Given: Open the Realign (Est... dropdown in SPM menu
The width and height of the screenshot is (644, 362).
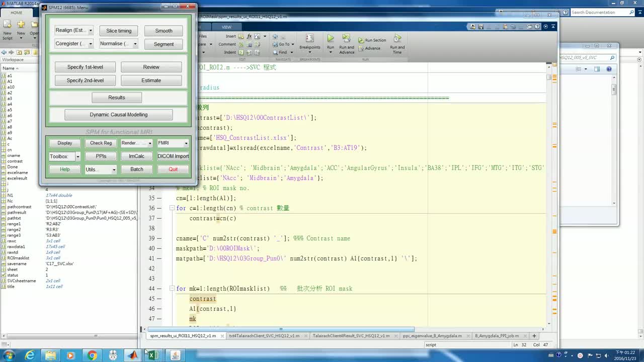Looking at the screenshot, I should 74,31.
